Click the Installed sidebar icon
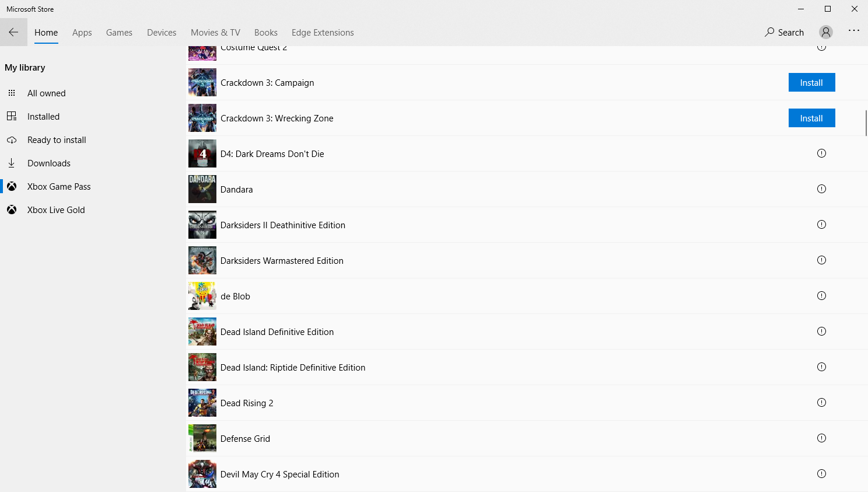 click(12, 116)
